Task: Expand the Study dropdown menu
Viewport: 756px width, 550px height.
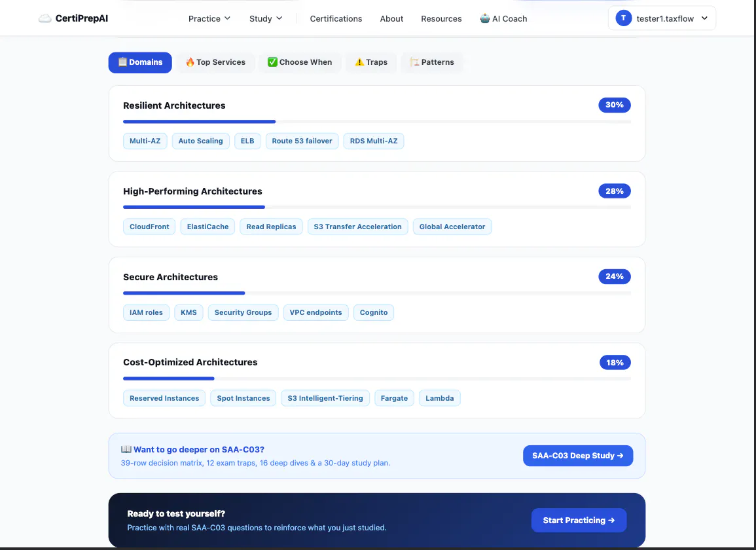Action: coord(266,18)
